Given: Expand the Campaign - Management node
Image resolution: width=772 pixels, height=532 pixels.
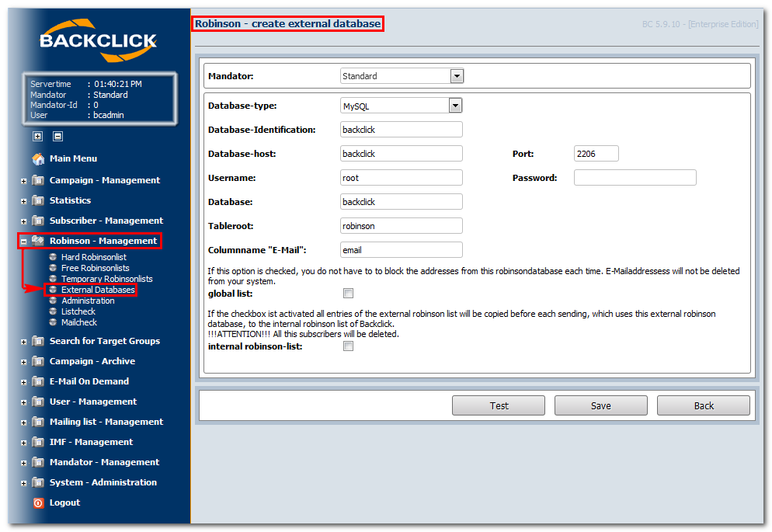Looking at the screenshot, I should (23, 181).
